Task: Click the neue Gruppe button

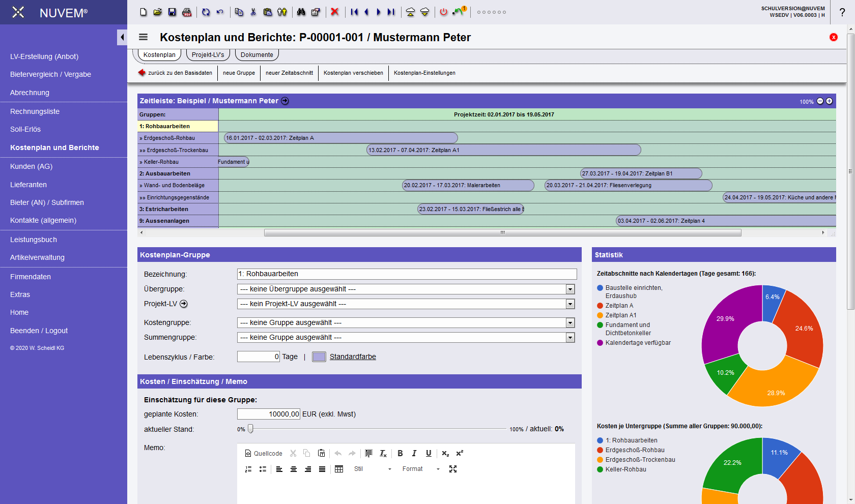Action: click(x=239, y=73)
